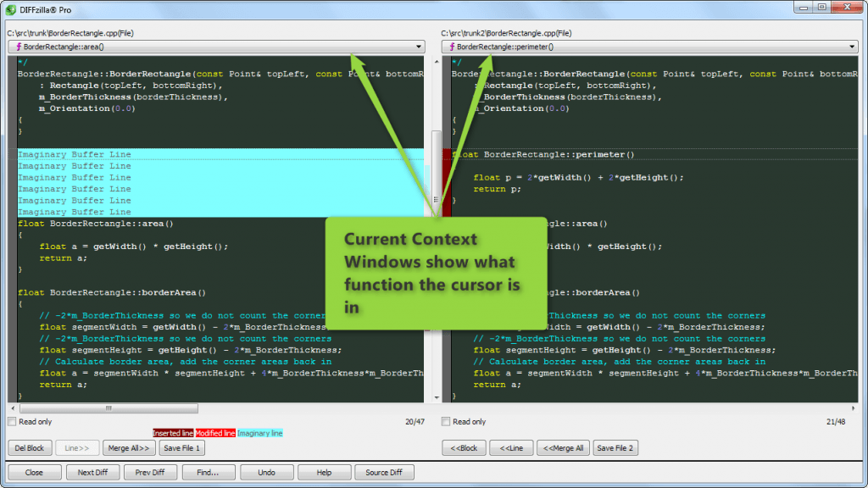
Task: Jump to the previous difference
Action: (150, 472)
